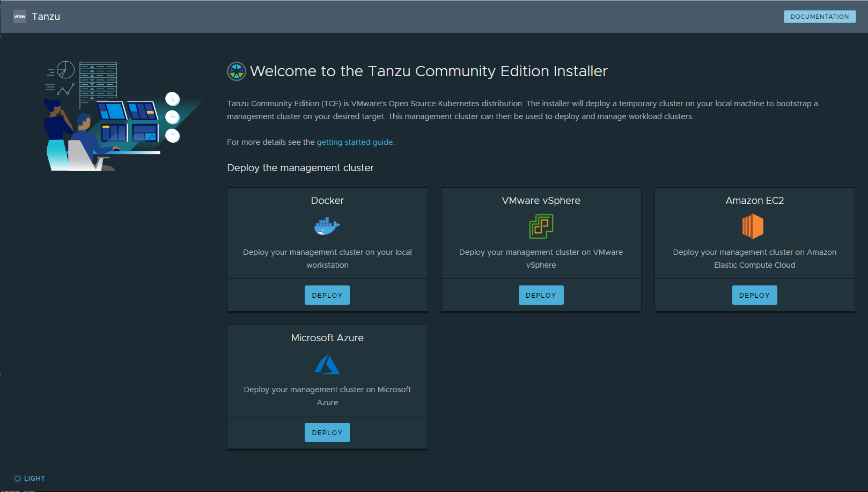Click the Tanzu title in the top bar
The width and height of the screenshot is (868, 492).
pos(46,16)
